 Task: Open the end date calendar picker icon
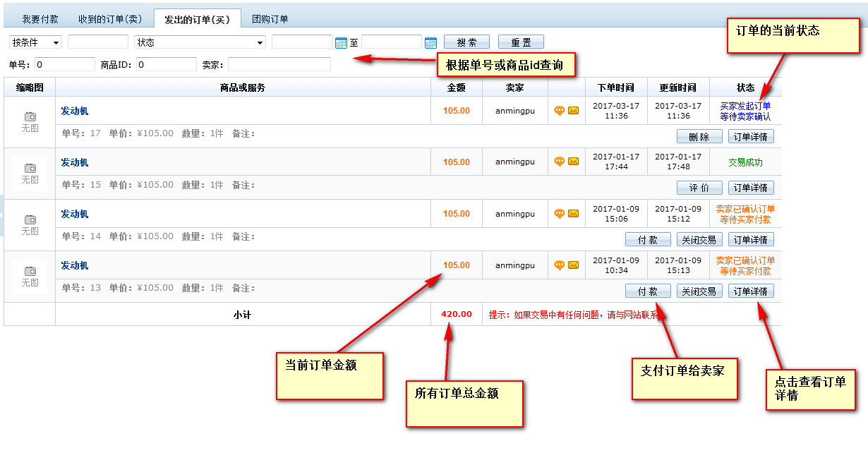[431, 43]
